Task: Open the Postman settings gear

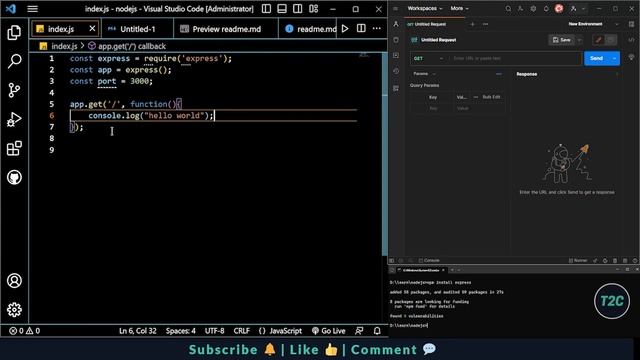Action: tap(533, 9)
